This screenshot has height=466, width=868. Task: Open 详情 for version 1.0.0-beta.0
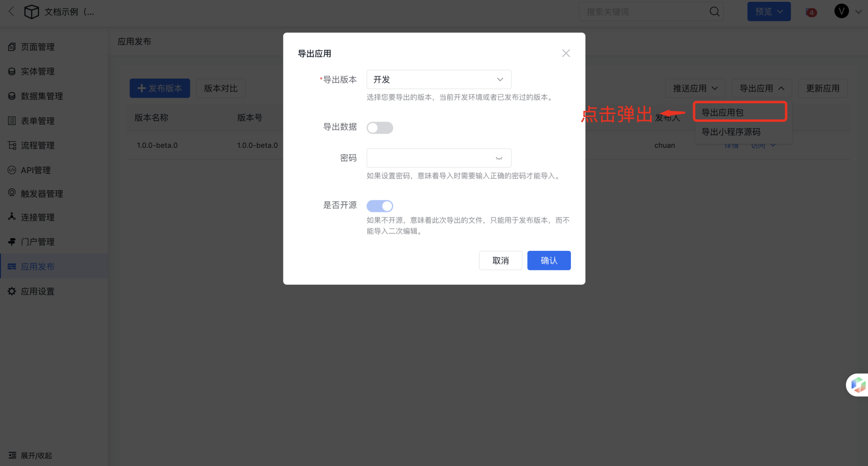pos(731,145)
